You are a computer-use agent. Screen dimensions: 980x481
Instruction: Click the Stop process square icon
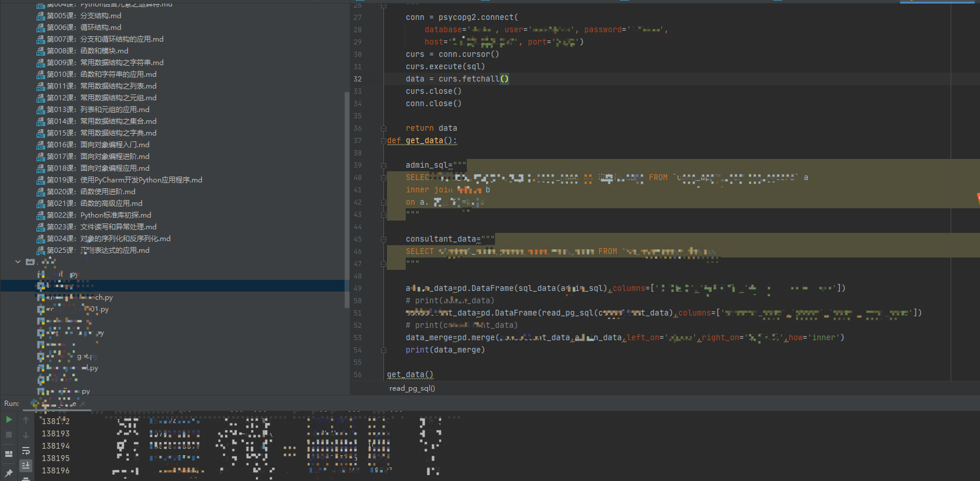pos(9,435)
